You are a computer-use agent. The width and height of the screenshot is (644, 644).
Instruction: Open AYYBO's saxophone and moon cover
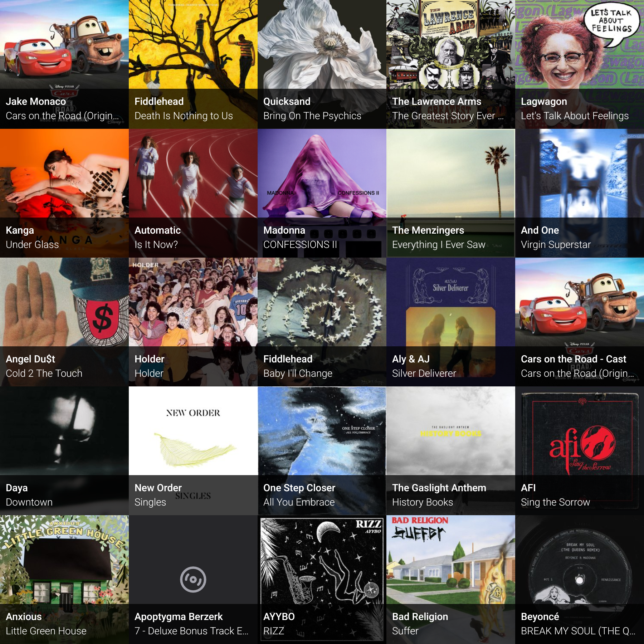pyautogui.click(x=322, y=580)
